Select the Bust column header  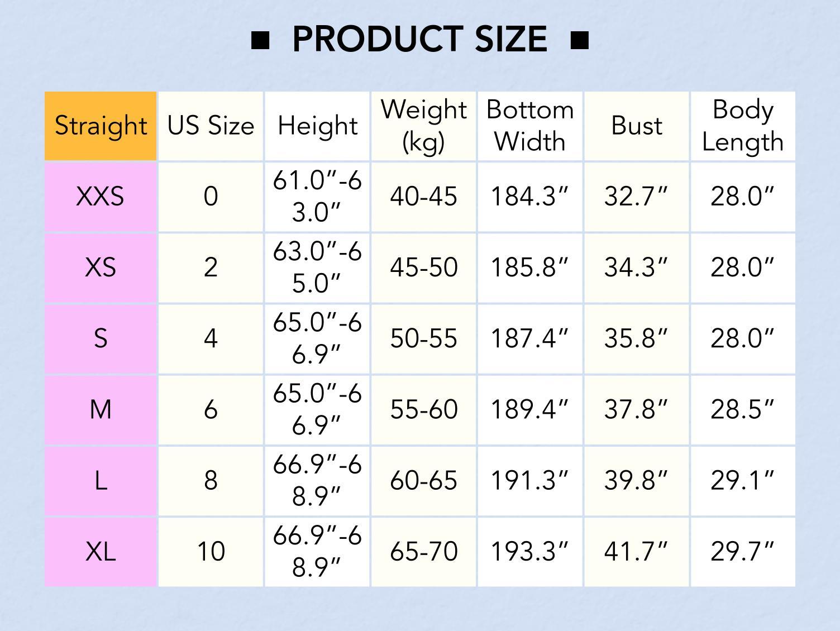coord(636,126)
